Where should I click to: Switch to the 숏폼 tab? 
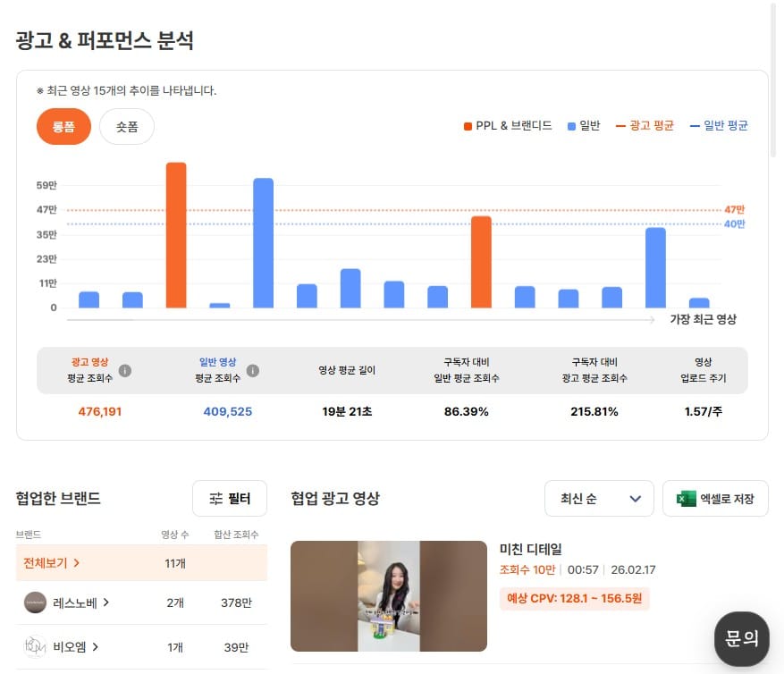point(127,127)
